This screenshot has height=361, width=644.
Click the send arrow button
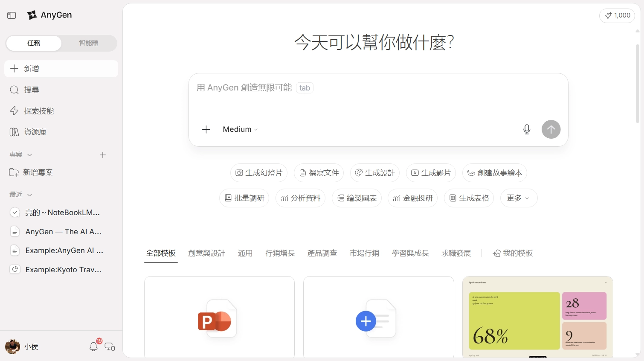tap(551, 129)
